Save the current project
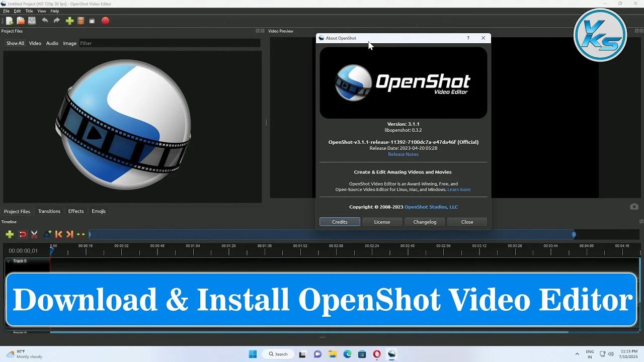This screenshot has height=362, width=644. pos(31,21)
